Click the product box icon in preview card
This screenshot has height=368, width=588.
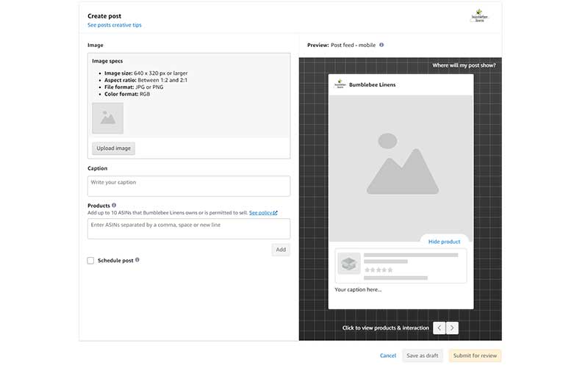tap(348, 264)
